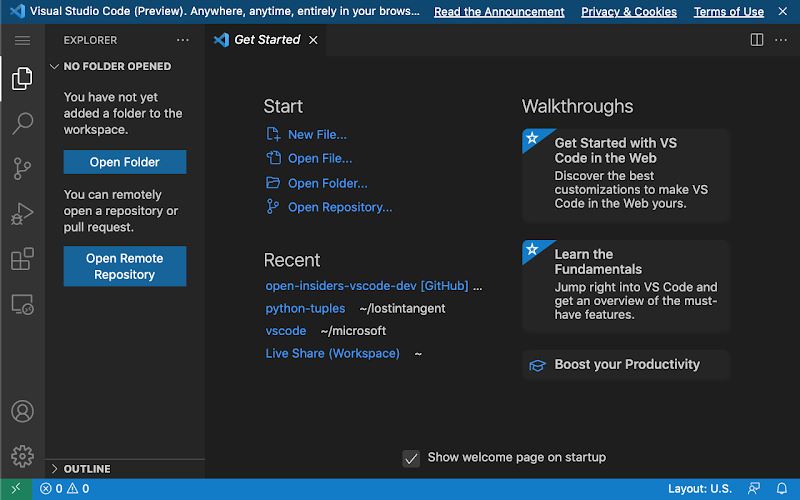
Task: Click the Open File icon under Start
Action: click(x=273, y=158)
